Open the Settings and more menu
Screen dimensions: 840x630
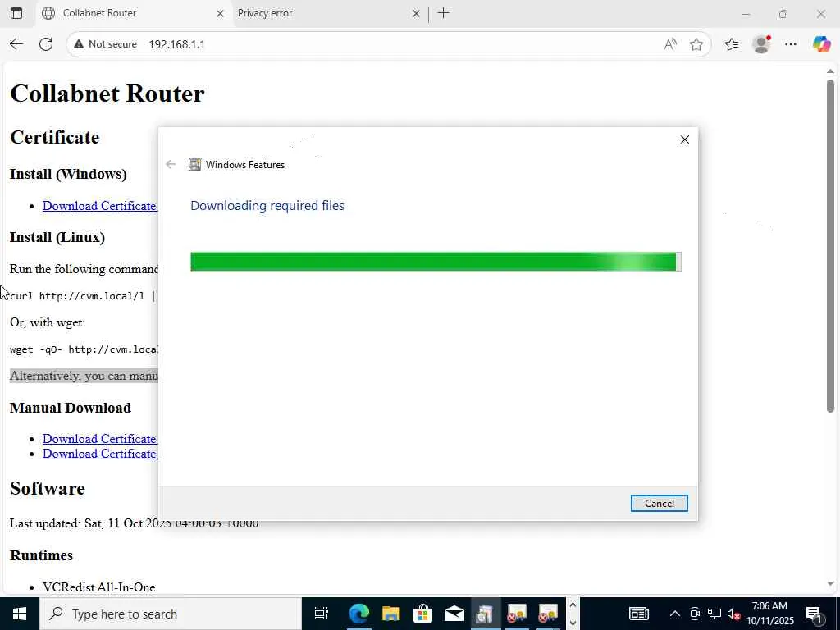(x=791, y=44)
